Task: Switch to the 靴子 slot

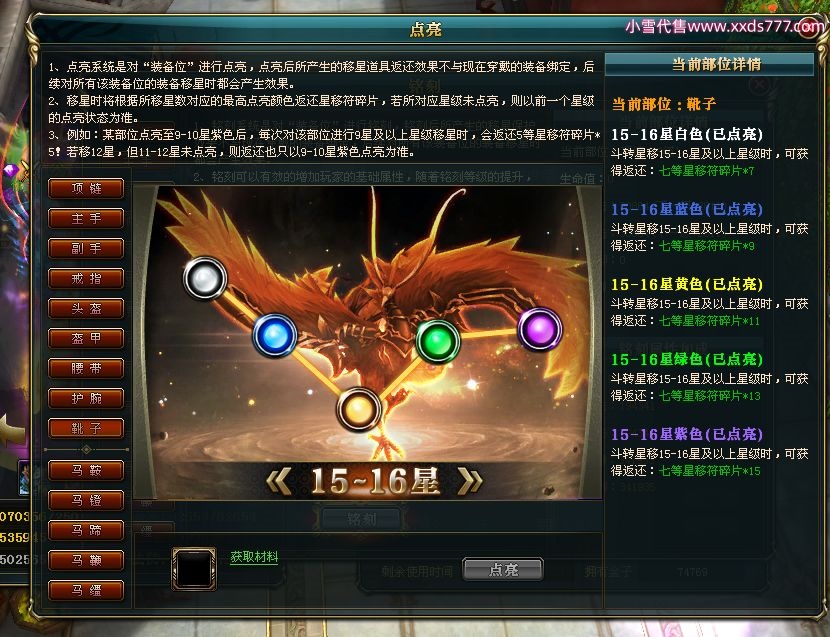Action: pos(86,428)
